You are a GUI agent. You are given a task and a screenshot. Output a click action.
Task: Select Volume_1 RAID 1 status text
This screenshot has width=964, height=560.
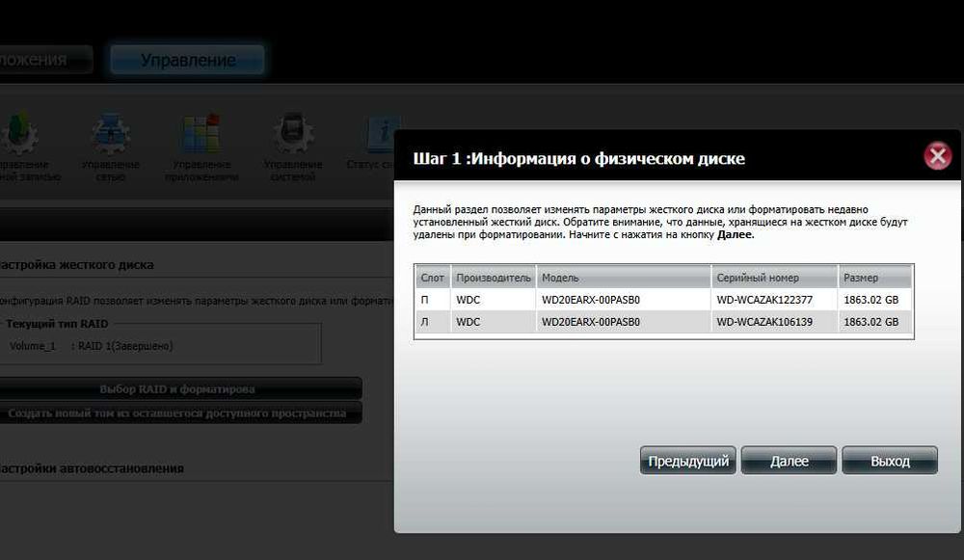[x=91, y=346]
